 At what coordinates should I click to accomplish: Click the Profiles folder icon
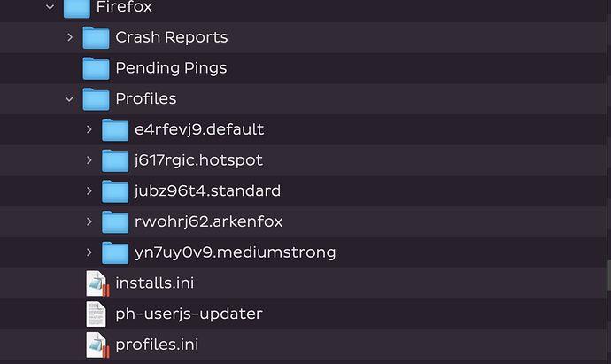click(x=96, y=99)
